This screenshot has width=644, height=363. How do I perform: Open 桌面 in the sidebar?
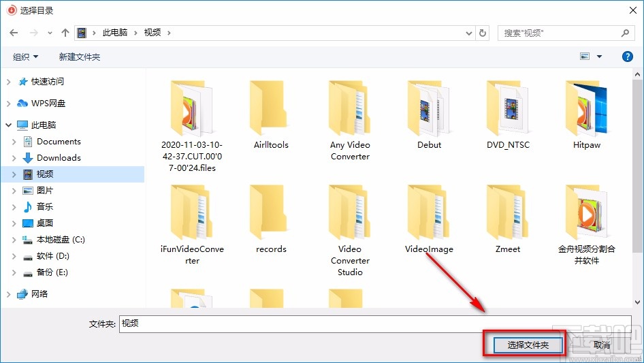(x=45, y=223)
